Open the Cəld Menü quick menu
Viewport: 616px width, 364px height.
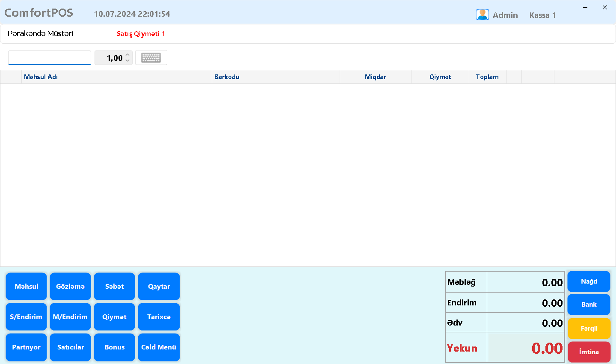click(x=159, y=347)
